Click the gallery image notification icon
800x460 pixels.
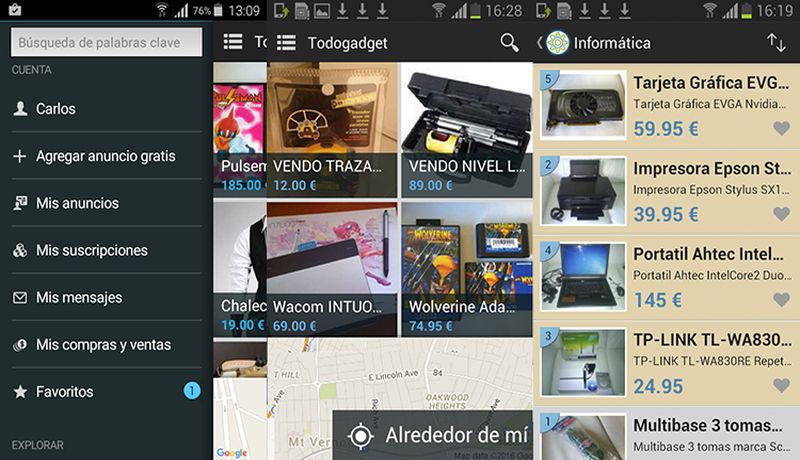[321, 11]
